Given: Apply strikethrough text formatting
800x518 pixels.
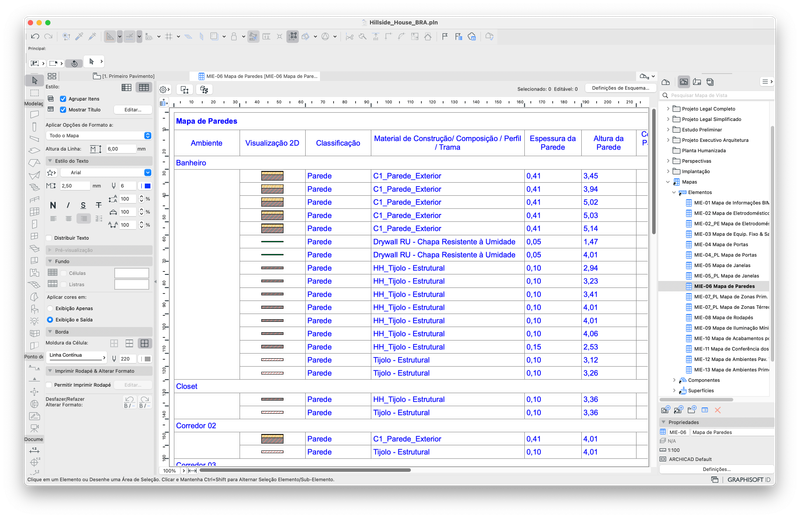Looking at the screenshot, I should tap(98, 205).
